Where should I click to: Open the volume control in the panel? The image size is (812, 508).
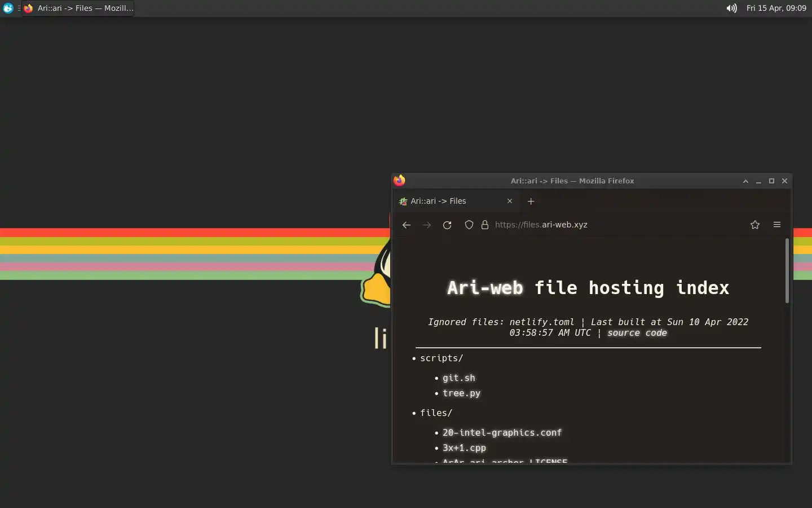[731, 8]
